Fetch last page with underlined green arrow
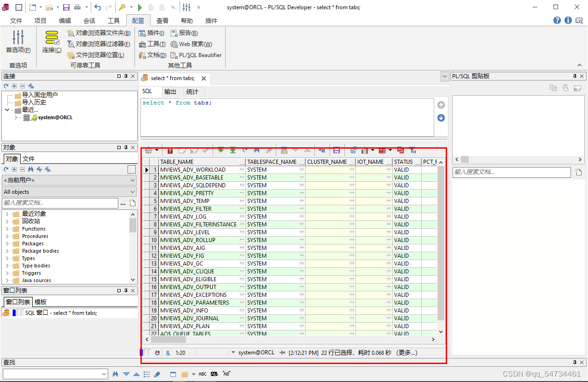This screenshot has width=588, height=382. (233, 150)
